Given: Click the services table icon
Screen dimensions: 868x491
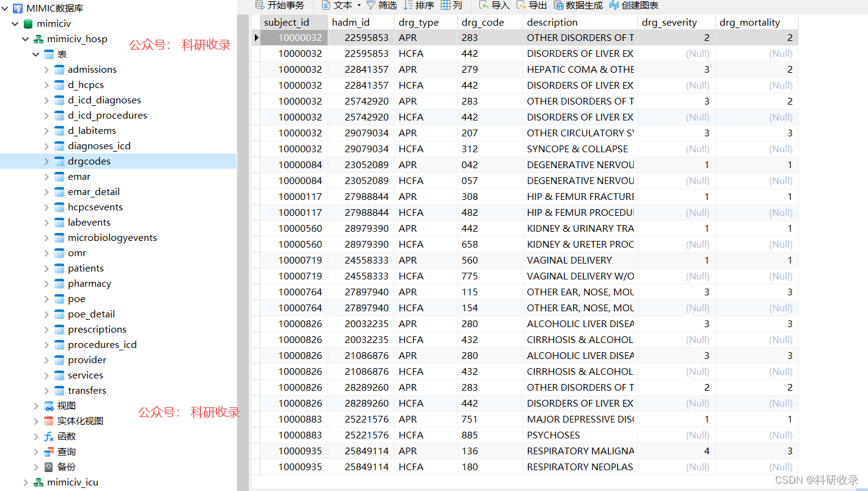Looking at the screenshot, I should point(59,375).
